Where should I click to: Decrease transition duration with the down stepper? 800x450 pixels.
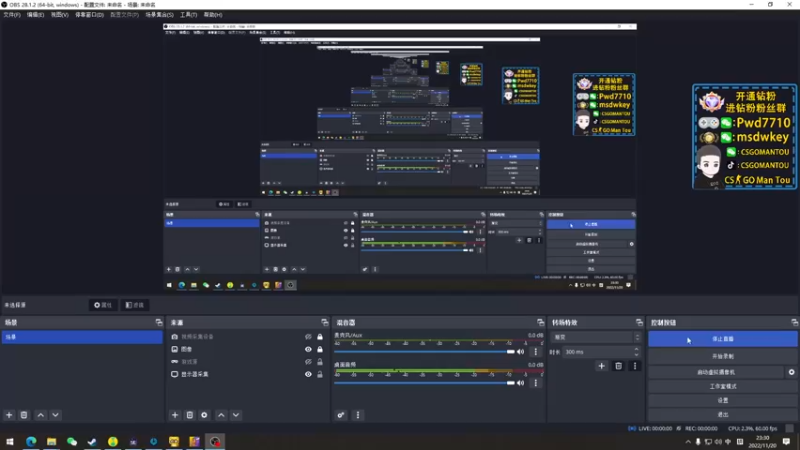pyautogui.click(x=636, y=355)
